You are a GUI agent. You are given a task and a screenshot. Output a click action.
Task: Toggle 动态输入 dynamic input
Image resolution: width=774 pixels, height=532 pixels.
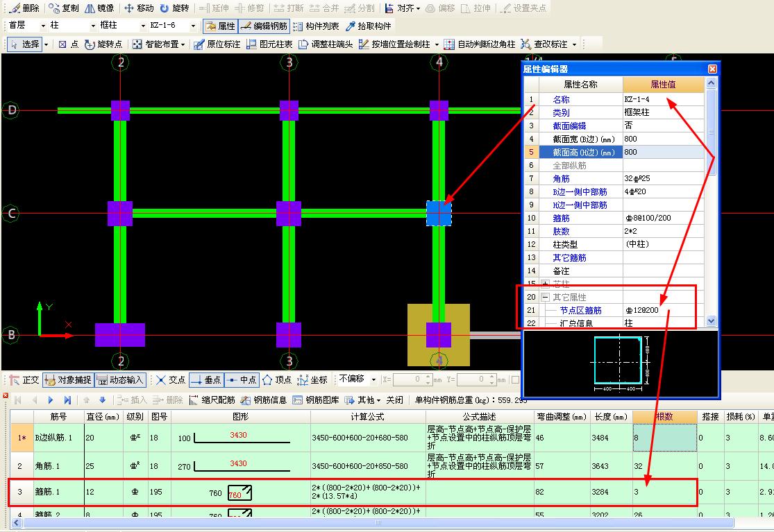pos(121,379)
